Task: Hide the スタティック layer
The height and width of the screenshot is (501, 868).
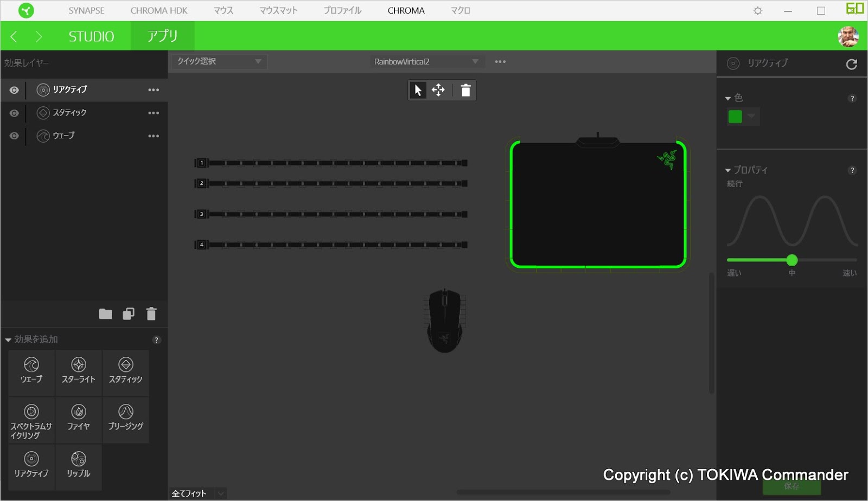Action: [13, 113]
